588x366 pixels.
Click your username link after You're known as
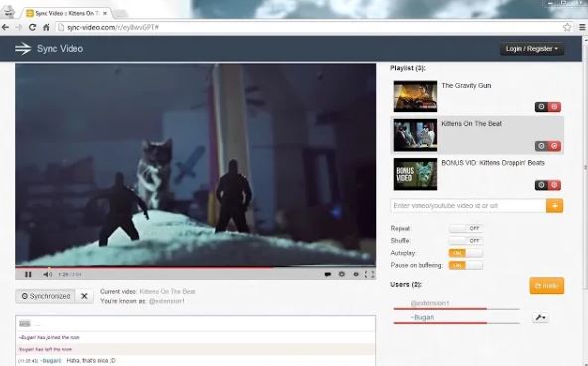tap(167, 301)
